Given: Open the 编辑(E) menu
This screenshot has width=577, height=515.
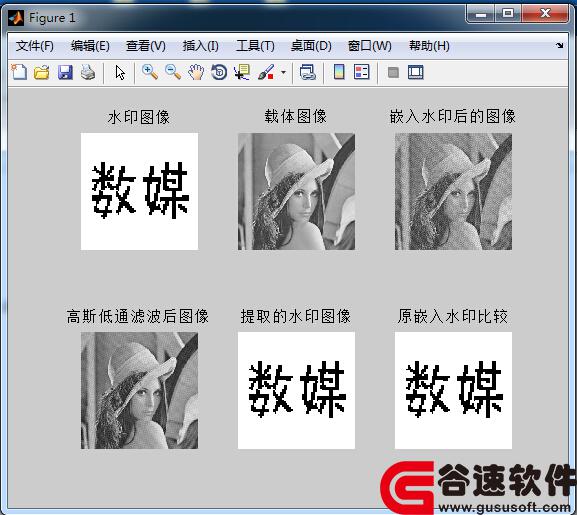Looking at the screenshot, I should [x=90, y=46].
